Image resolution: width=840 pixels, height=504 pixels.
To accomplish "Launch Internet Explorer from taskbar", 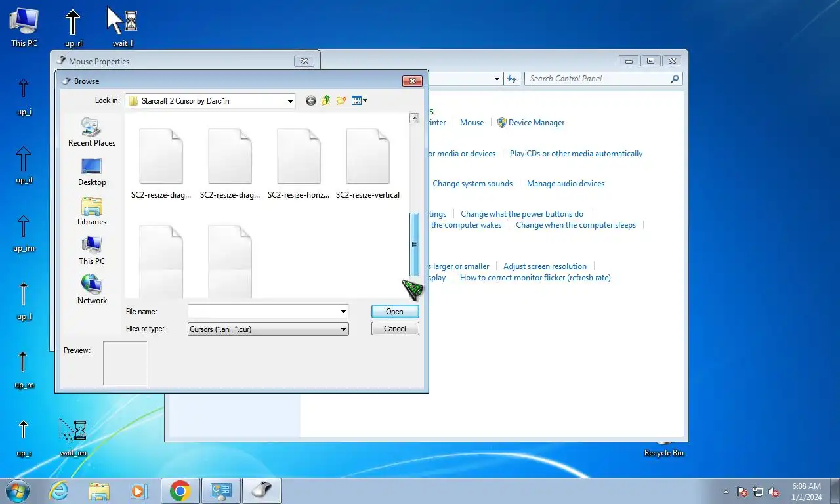I will coord(59,491).
